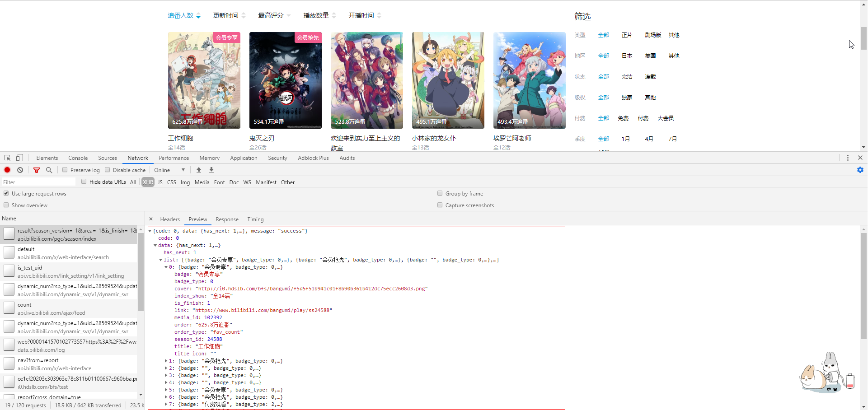The height and width of the screenshot is (410, 868).
Task: Import HAR file using the upload arrow
Action: [x=198, y=170]
